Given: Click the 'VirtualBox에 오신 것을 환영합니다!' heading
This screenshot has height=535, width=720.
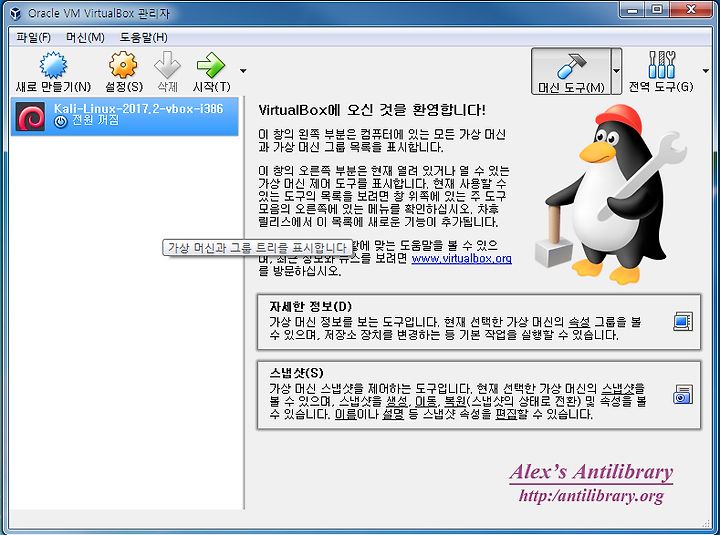Looking at the screenshot, I should tap(372, 110).
